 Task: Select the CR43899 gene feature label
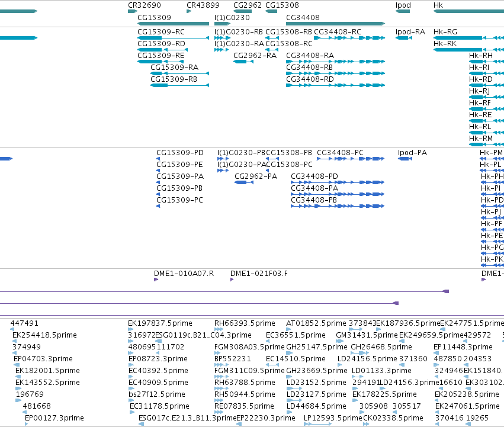click(x=203, y=5)
